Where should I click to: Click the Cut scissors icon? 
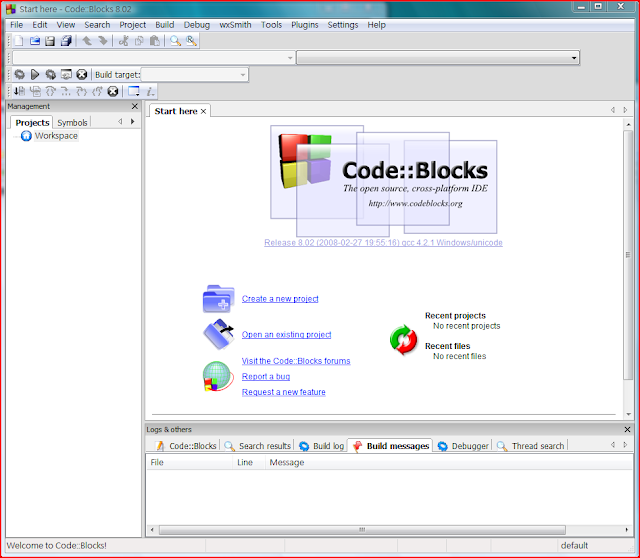click(124, 41)
